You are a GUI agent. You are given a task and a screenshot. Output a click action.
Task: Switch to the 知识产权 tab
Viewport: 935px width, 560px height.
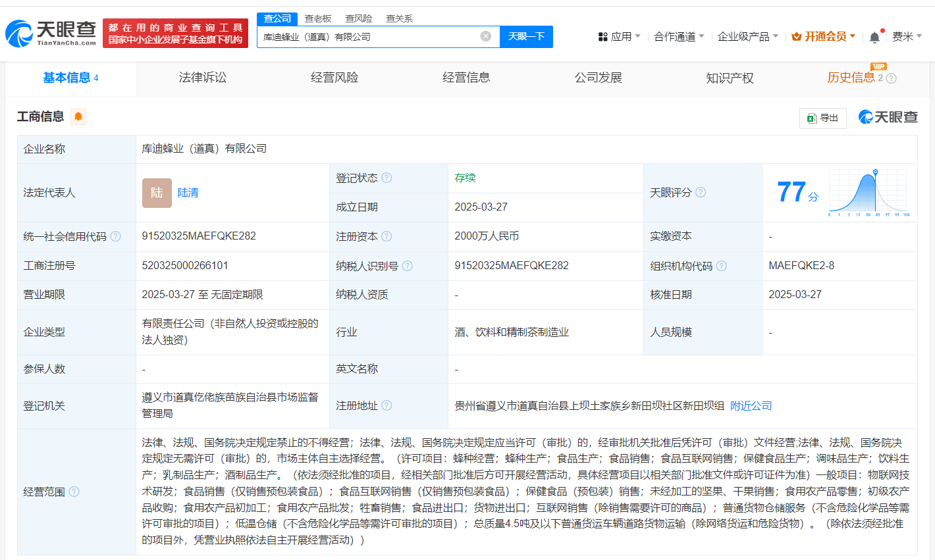(730, 78)
